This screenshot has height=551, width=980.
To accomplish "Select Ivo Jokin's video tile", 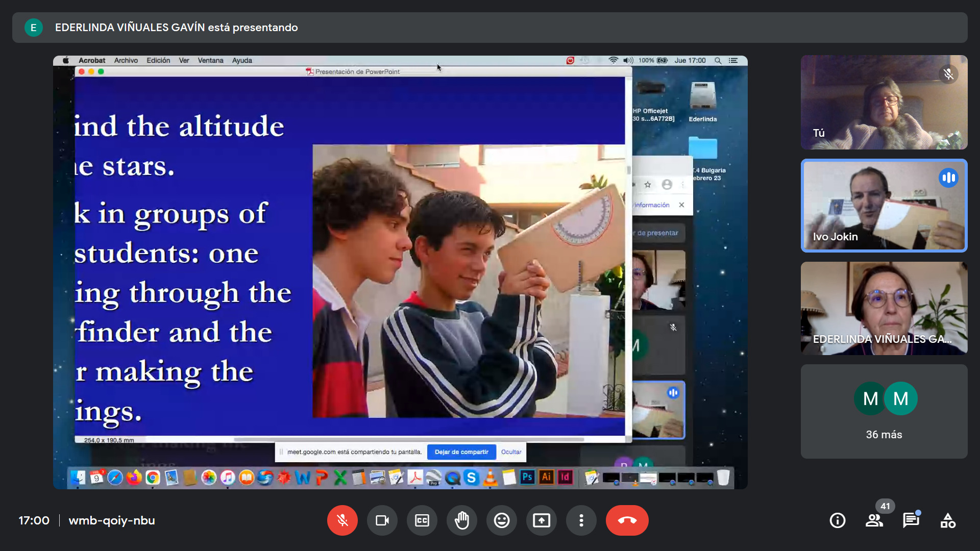I will point(884,206).
